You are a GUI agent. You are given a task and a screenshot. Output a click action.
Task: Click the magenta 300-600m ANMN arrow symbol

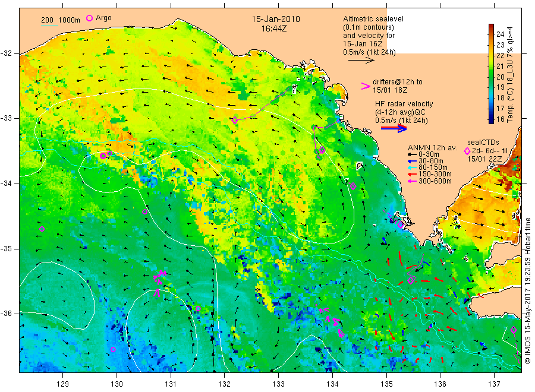pos(413,181)
